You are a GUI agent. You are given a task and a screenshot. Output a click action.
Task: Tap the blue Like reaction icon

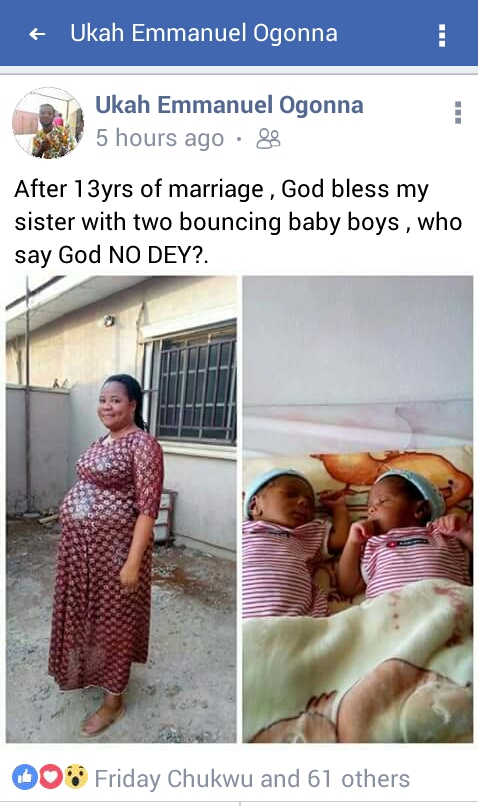click(x=25, y=777)
